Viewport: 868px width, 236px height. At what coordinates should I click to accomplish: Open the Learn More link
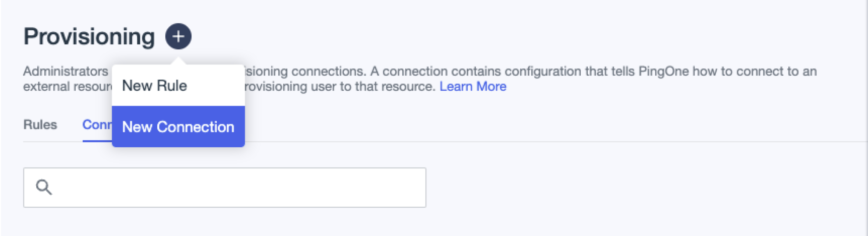[473, 86]
